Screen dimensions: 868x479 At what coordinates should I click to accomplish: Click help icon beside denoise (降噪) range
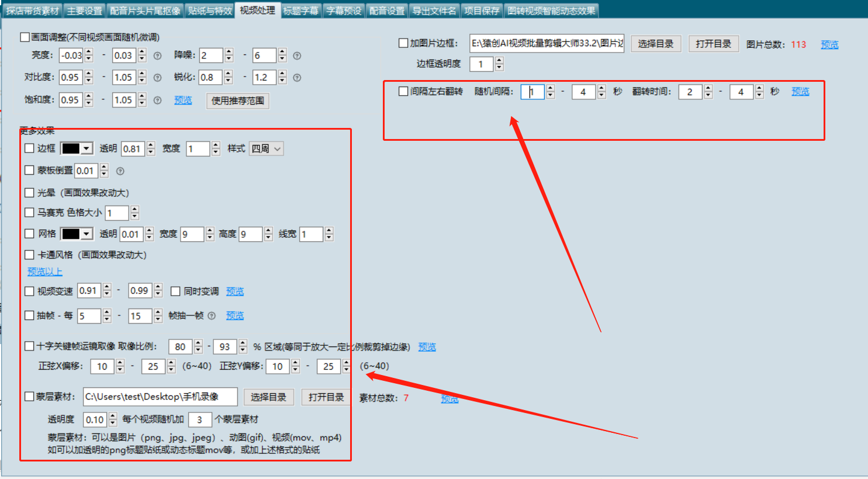click(x=297, y=56)
